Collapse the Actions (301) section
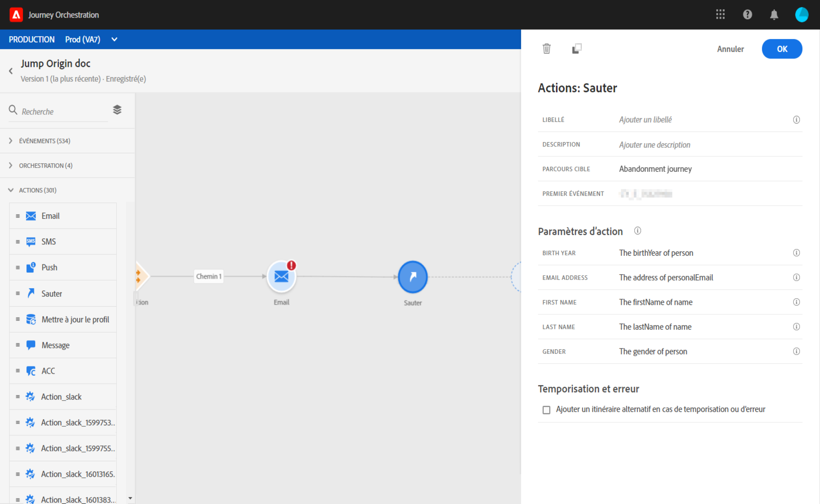Image resolution: width=820 pixels, height=504 pixels. (x=37, y=190)
